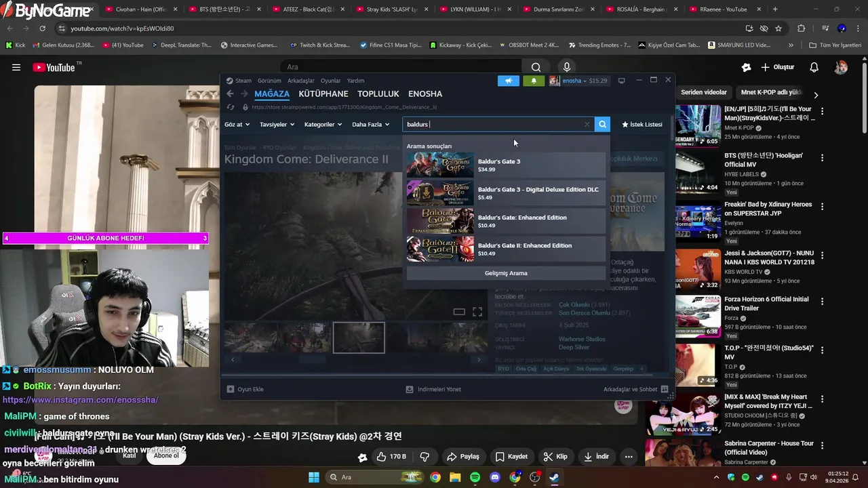The image size is (868, 488).
Task: Click YouTube search magnifier button
Action: point(536,67)
